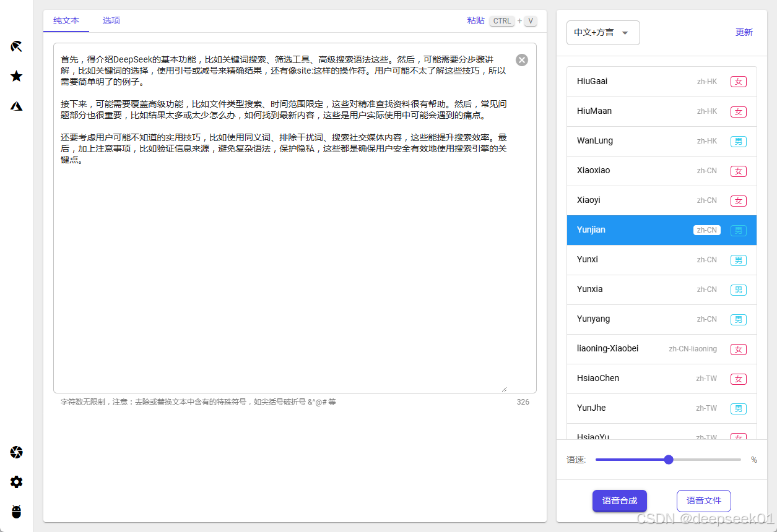Select the HsiaoChen voice

[662, 379]
